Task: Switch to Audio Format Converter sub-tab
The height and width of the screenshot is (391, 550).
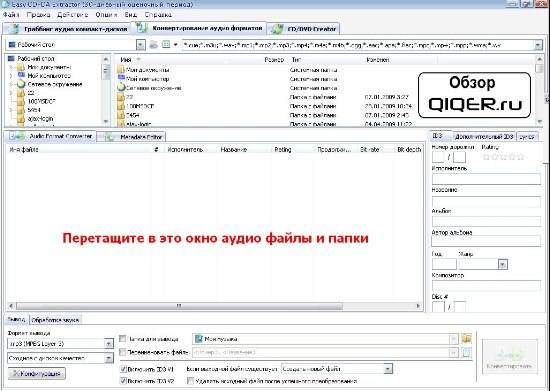Action: coord(51,136)
